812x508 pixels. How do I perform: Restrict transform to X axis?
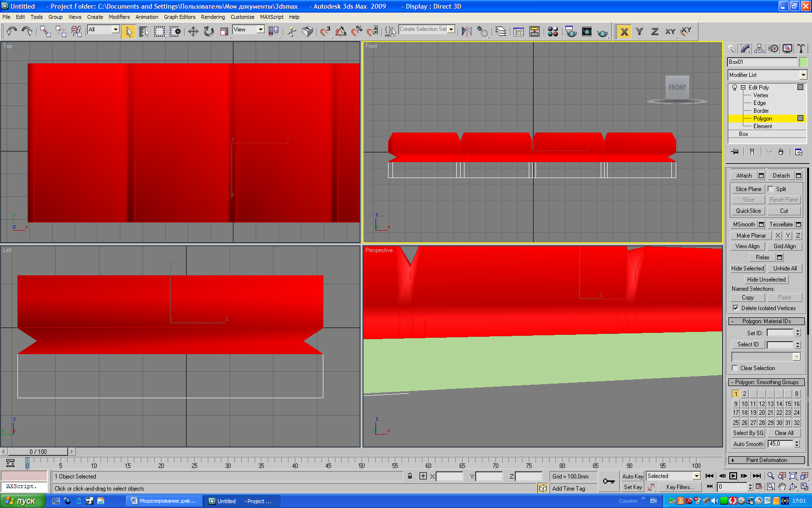624,31
